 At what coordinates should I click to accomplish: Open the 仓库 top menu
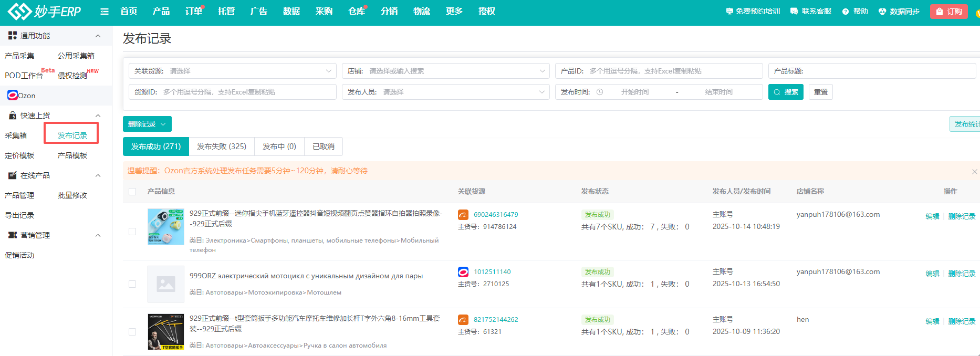[356, 12]
